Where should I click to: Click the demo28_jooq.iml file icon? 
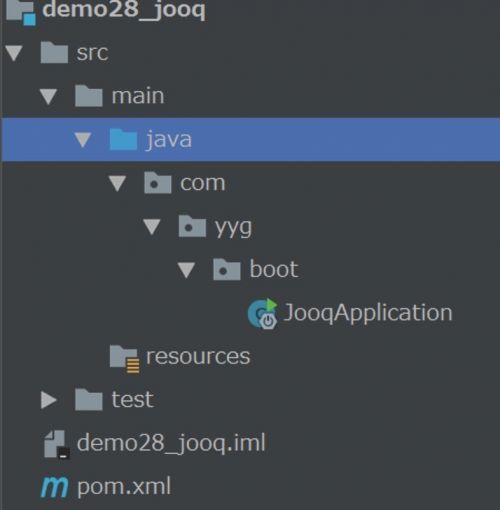pyautogui.click(x=57, y=445)
